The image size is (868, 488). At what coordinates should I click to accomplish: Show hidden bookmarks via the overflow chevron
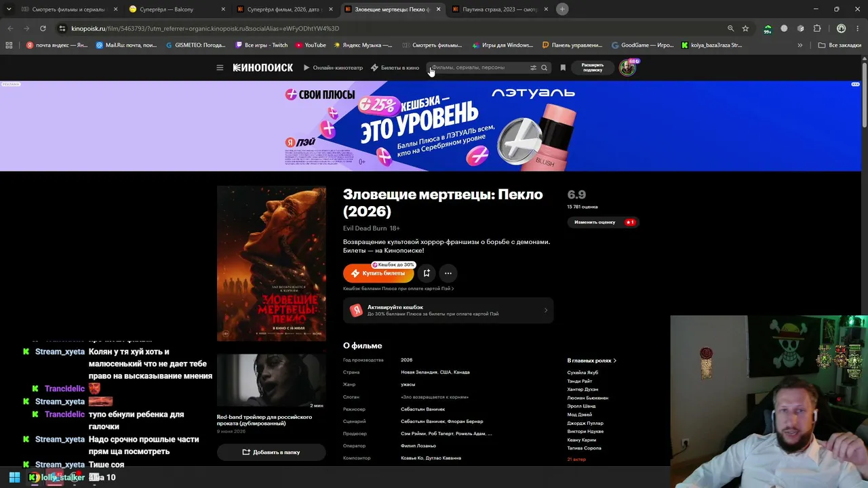tap(800, 45)
